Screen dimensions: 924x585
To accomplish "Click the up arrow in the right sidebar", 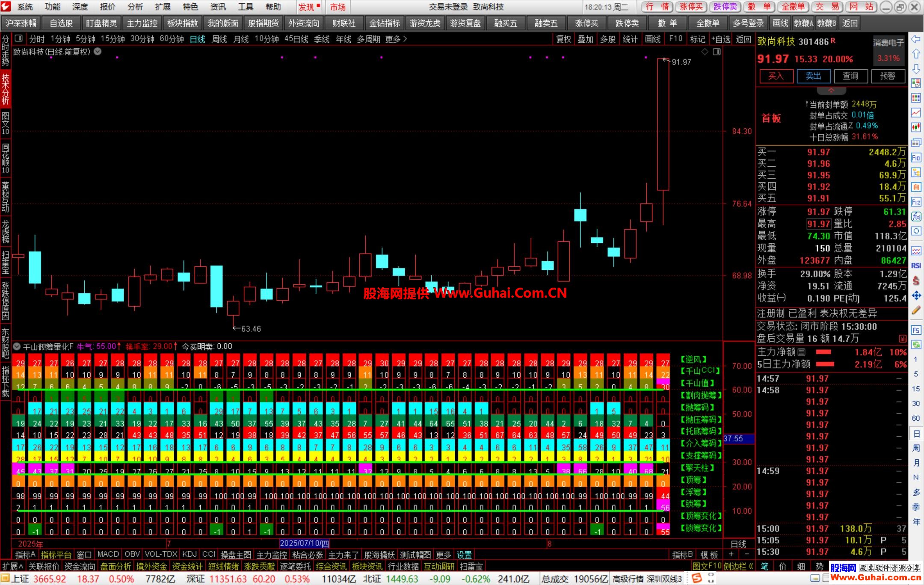I will point(916,54).
